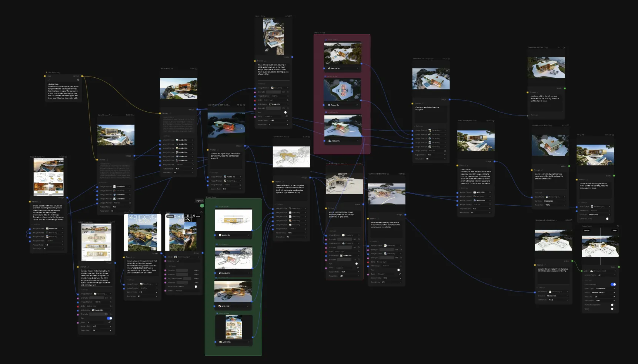The image size is (638, 364).
Task: Click the Before label on magazine comparison
Action: pyautogui.click(x=170, y=216)
